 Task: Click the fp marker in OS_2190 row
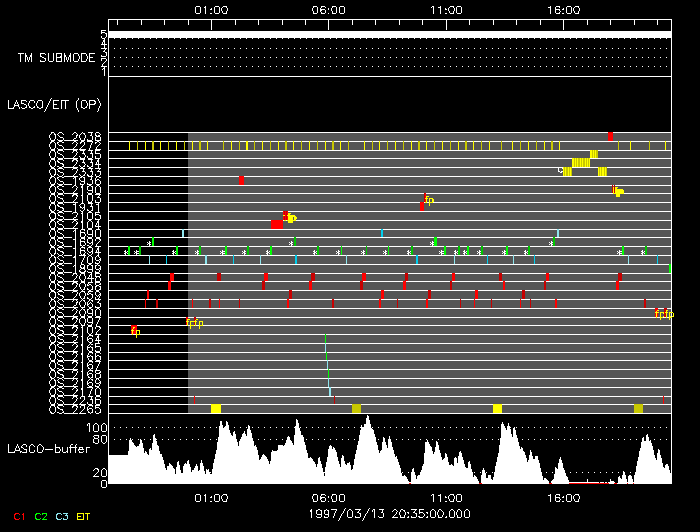coord(619,191)
